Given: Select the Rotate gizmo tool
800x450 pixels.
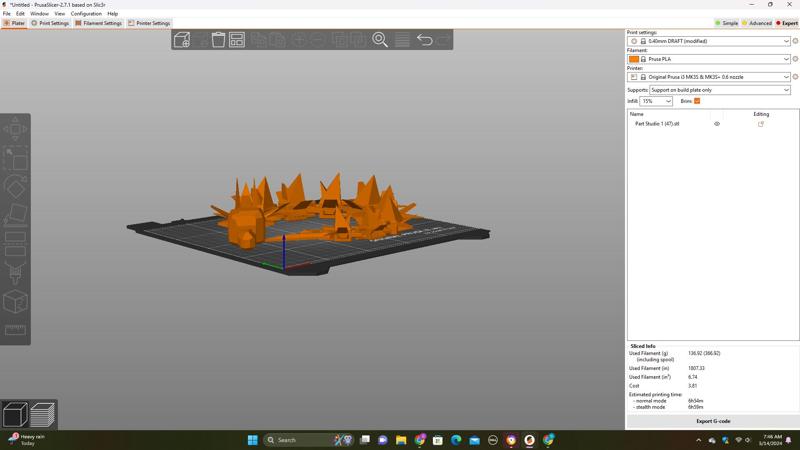Looking at the screenshot, I should 15,187.
